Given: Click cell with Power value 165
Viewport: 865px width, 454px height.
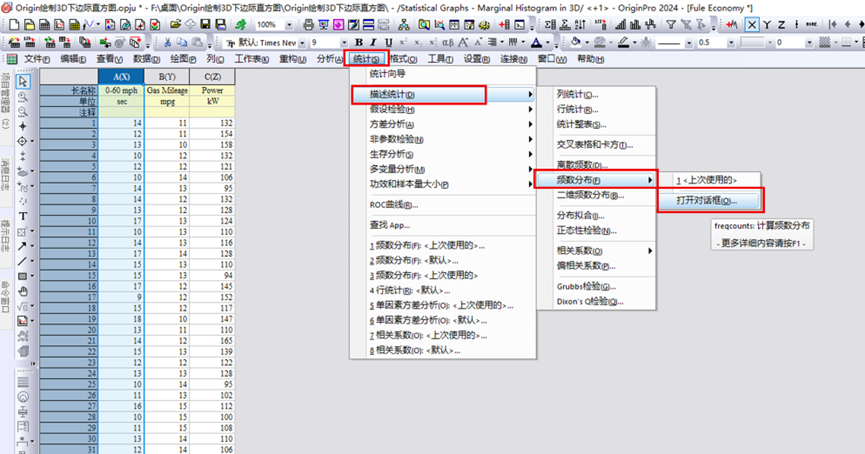Looking at the screenshot, I should [212, 341].
